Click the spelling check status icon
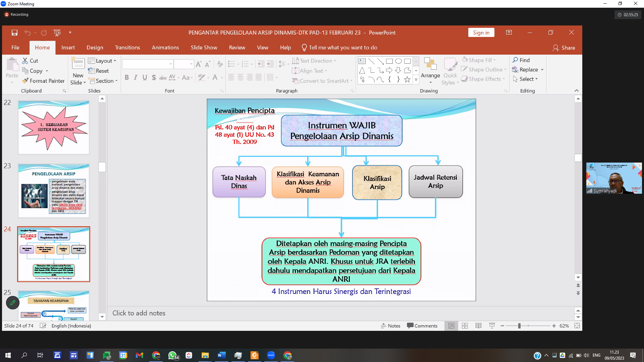This screenshot has width=644, height=362. (43, 326)
